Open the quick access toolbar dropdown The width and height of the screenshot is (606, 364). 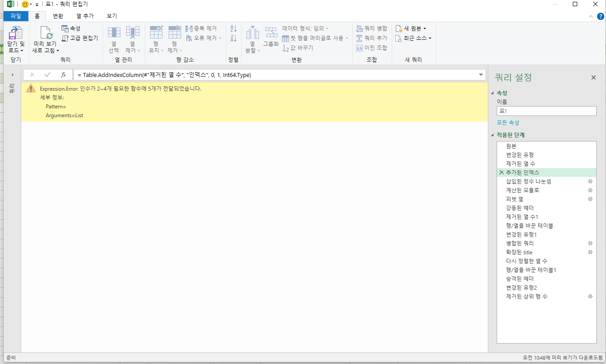pyautogui.click(x=37, y=4)
